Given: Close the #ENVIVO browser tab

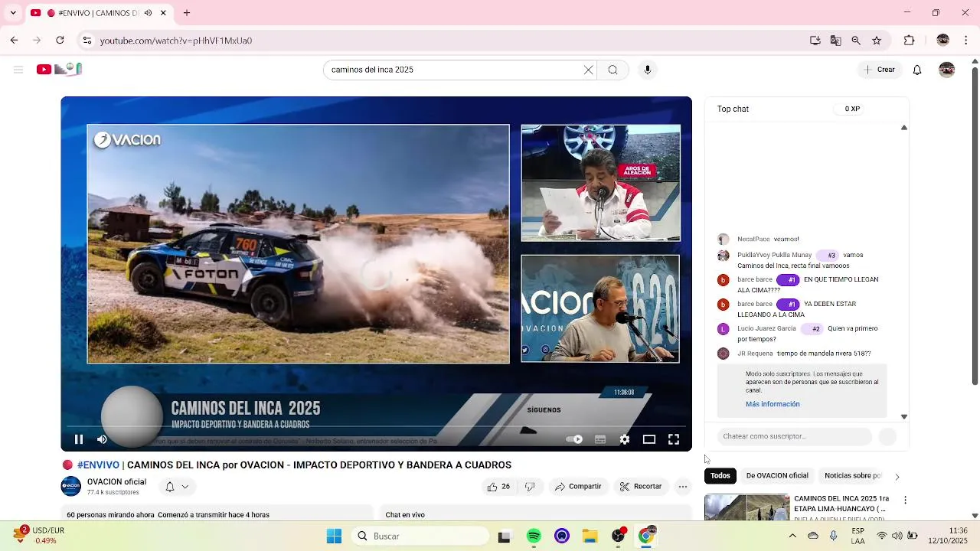Looking at the screenshot, I should (x=163, y=13).
